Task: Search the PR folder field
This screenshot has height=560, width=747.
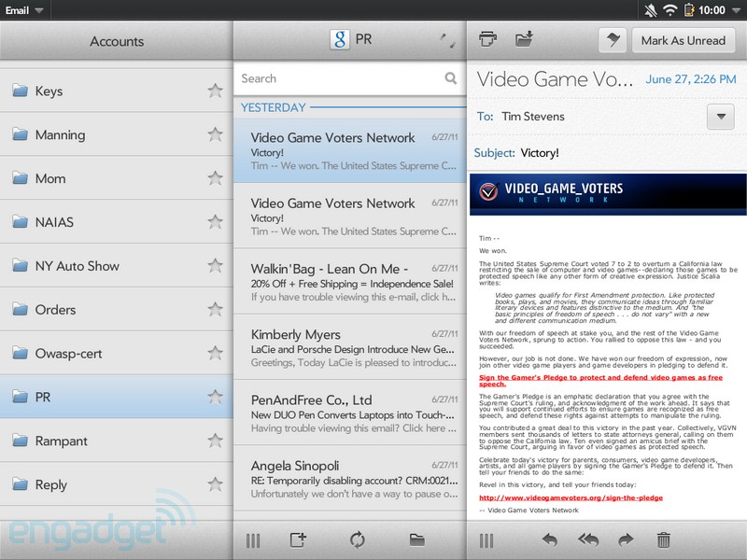Action: tap(349, 78)
